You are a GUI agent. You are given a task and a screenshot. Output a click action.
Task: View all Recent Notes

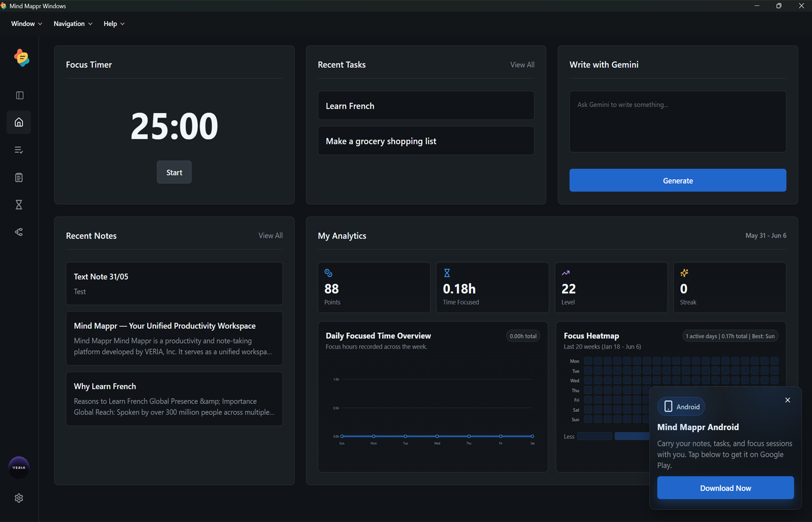[270, 235]
